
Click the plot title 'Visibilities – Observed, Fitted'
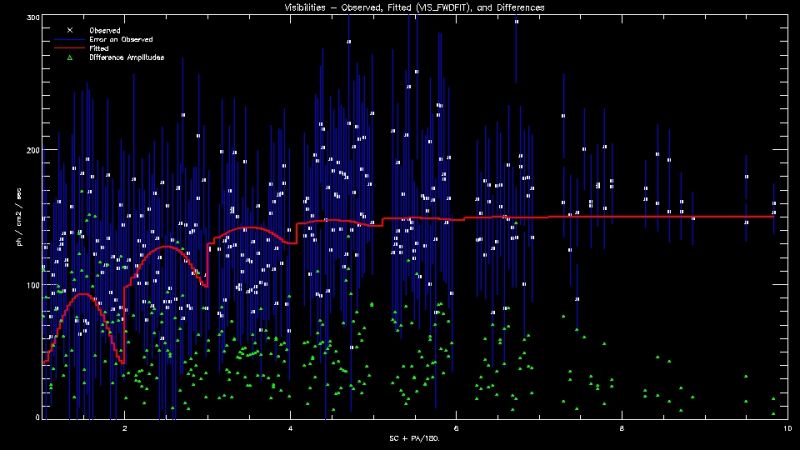click(x=399, y=7)
